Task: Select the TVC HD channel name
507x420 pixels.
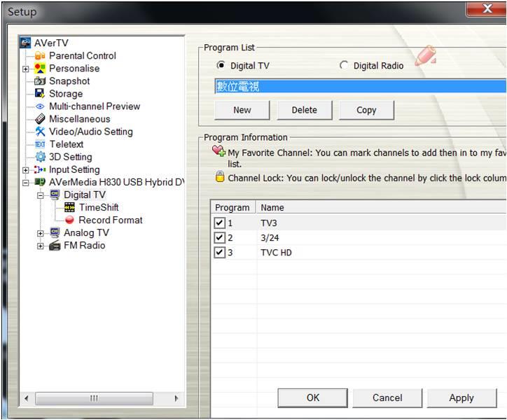Action: point(276,253)
